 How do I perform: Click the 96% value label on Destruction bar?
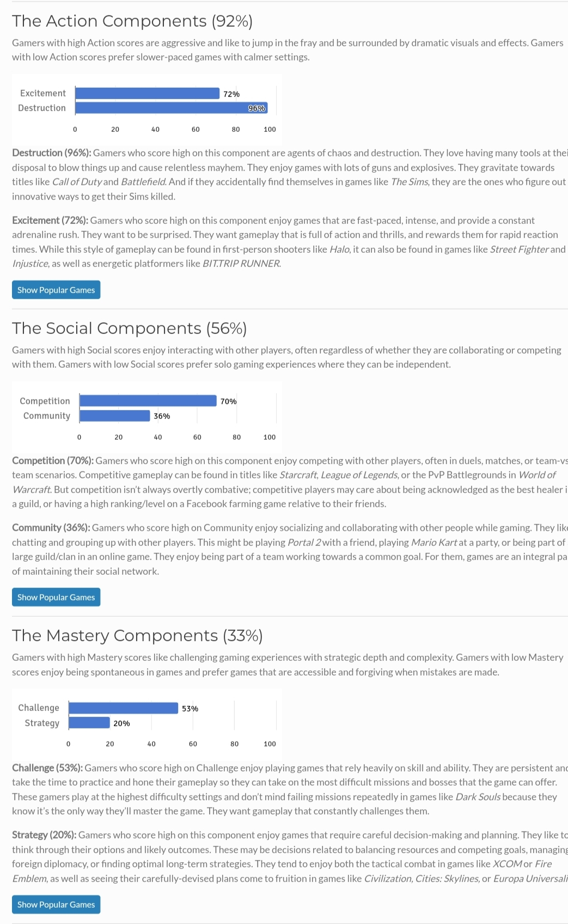(256, 108)
